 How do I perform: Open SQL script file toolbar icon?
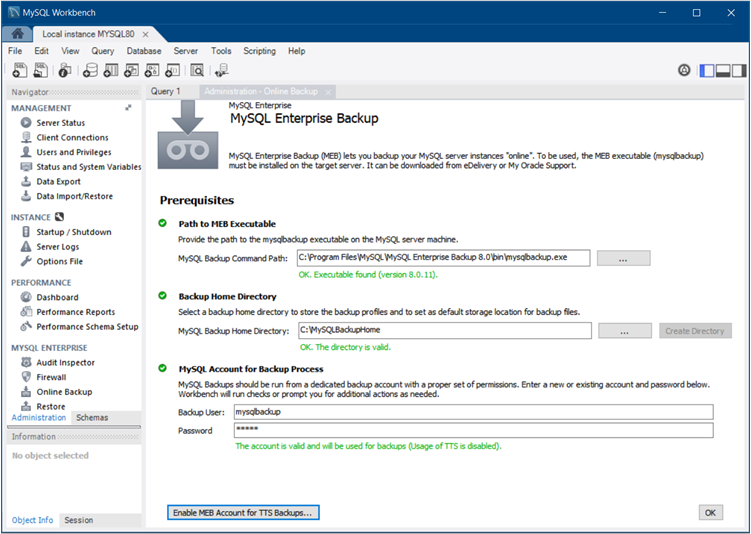pyautogui.click(x=41, y=70)
